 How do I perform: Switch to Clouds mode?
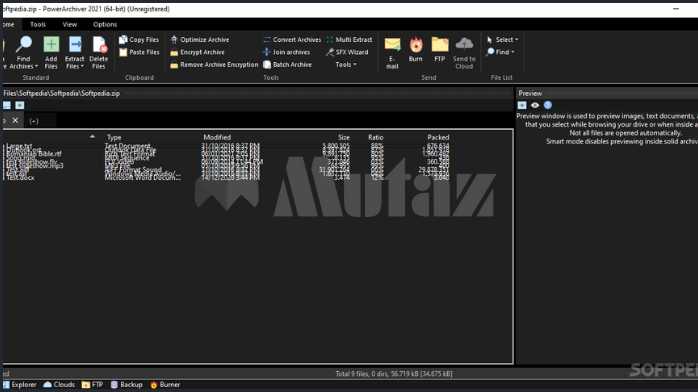pos(59,384)
